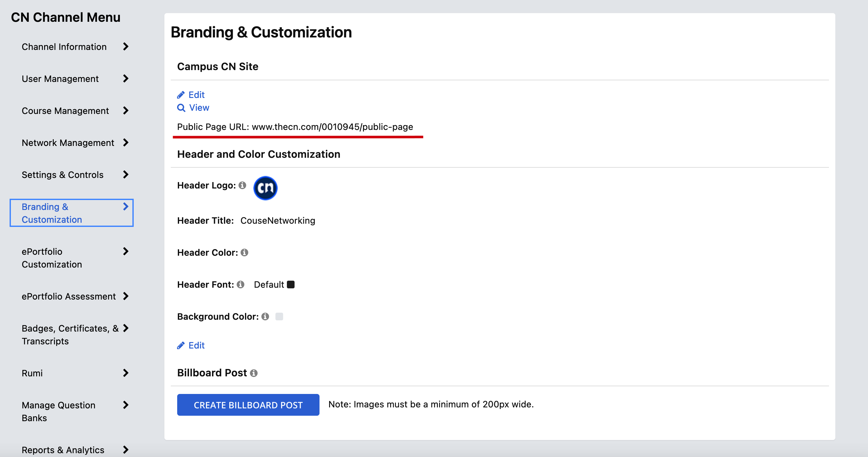Expand the Rumi chevron
868x457 pixels.
coord(126,373)
